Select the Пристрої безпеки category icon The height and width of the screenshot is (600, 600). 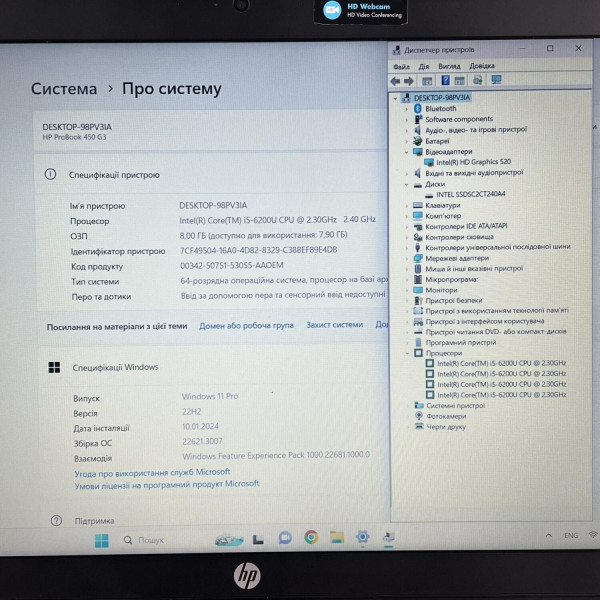418,300
